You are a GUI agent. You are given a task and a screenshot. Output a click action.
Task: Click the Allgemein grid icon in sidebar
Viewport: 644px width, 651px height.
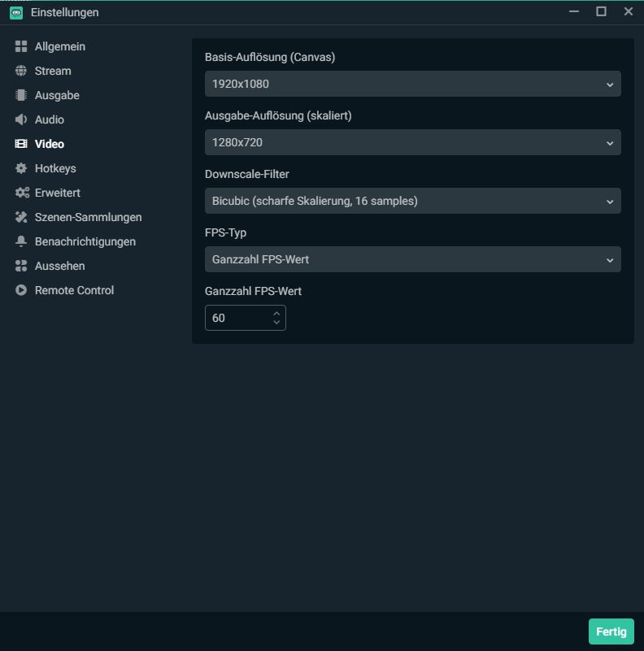tap(21, 47)
